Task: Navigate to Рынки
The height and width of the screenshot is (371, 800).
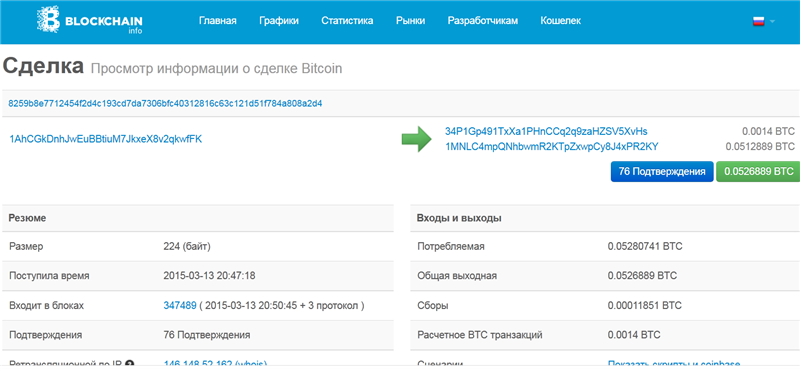Action: (410, 21)
